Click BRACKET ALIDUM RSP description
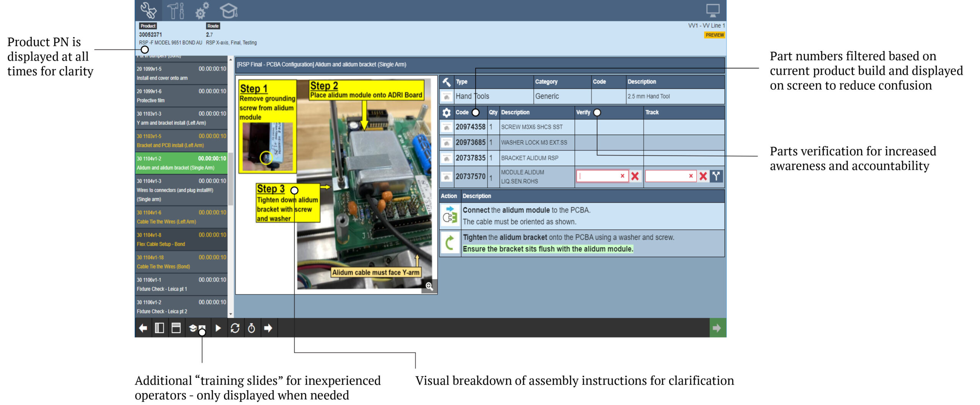This screenshot has width=980, height=405. [x=529, y=158]
